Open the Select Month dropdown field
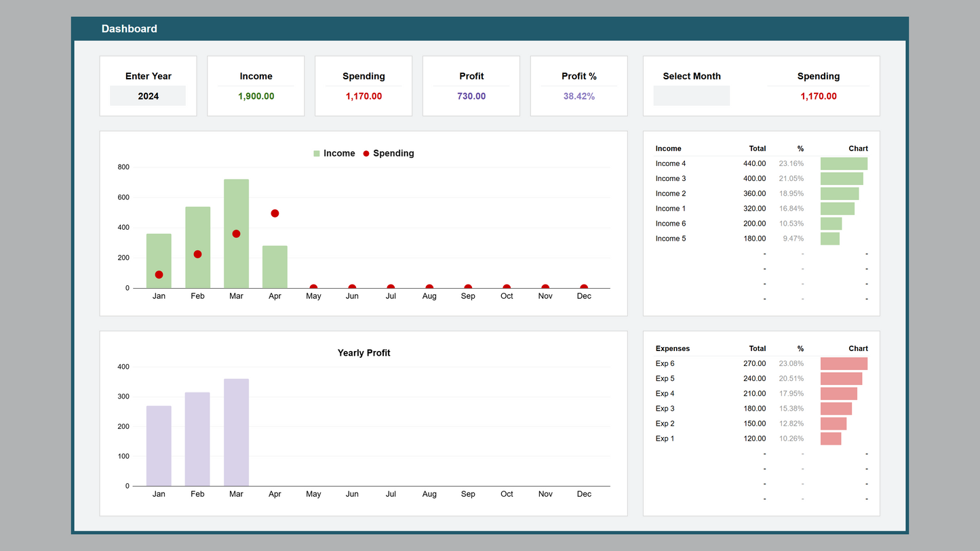This screenshot has height=551, width=980. 691,96
